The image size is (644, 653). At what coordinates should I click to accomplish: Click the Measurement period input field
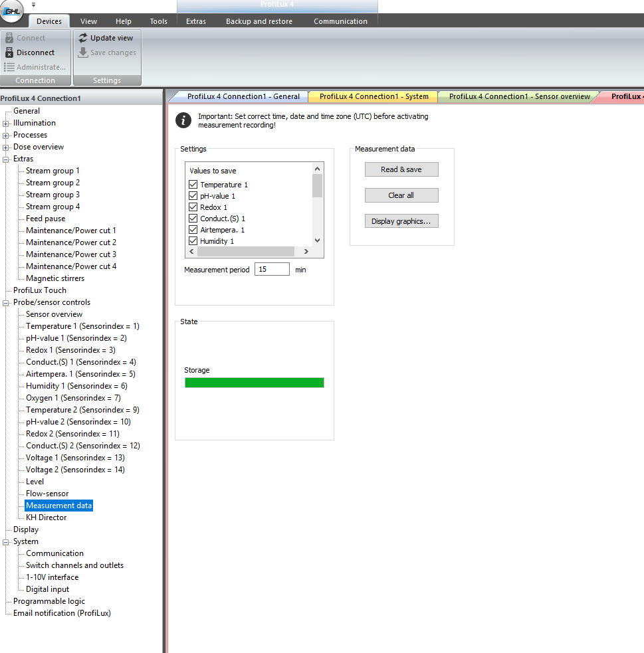point(272,269)
